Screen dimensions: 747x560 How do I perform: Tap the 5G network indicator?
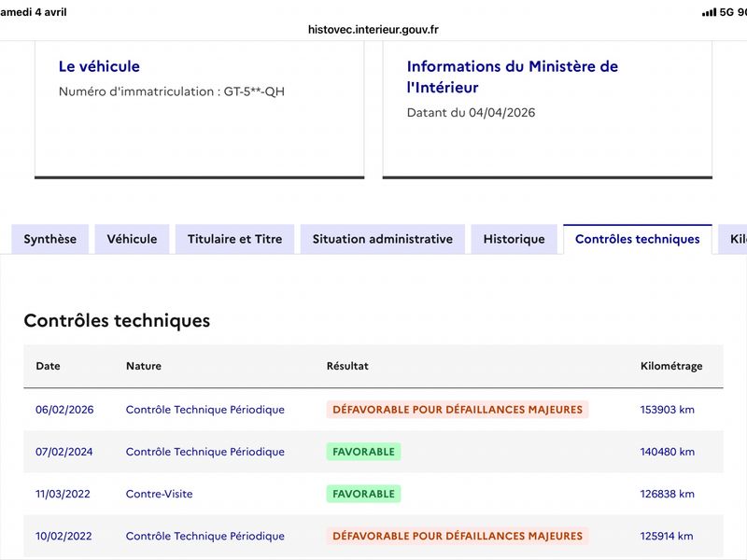[727, 12]
